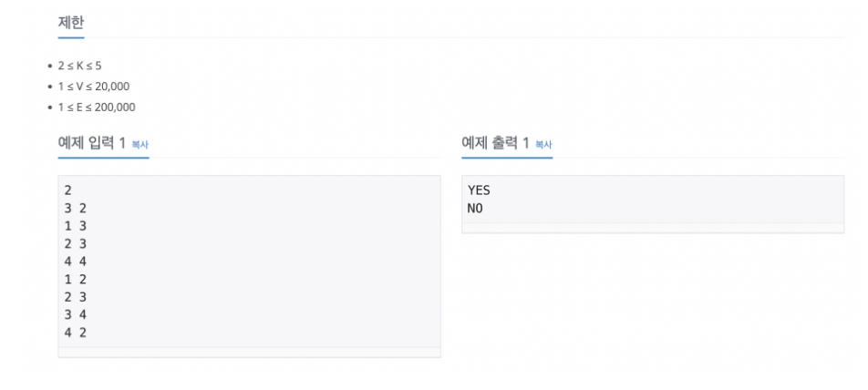
Task: Click the last '4 2' line in sample input
Action: pyautogui.click(x=76, y=333)
